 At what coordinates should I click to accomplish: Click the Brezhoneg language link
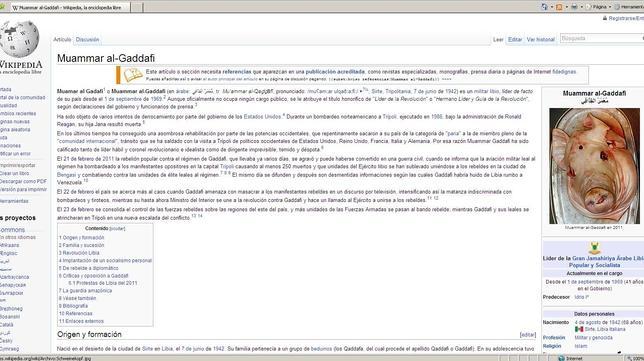(x=11, y=308)
